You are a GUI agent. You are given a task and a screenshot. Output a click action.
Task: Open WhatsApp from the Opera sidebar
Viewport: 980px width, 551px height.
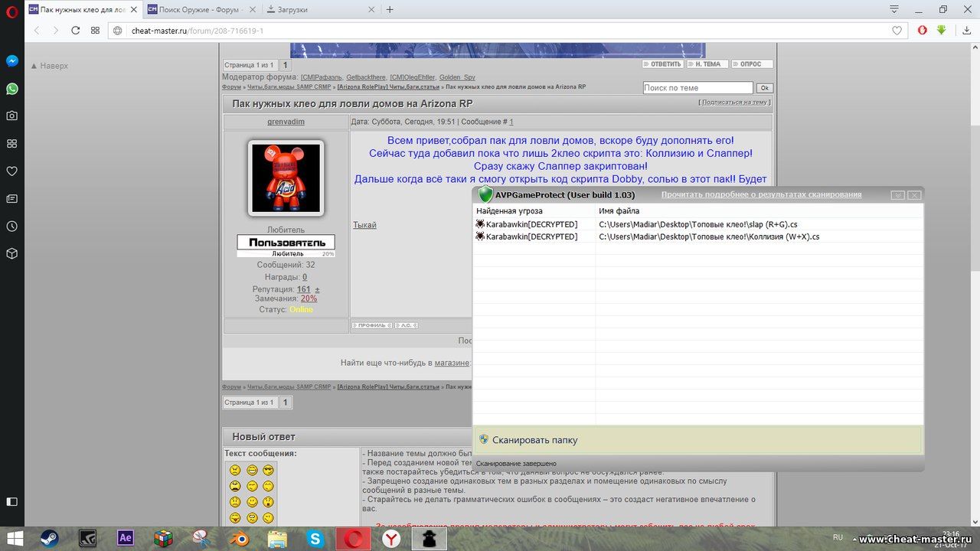[x=12, y=89]
